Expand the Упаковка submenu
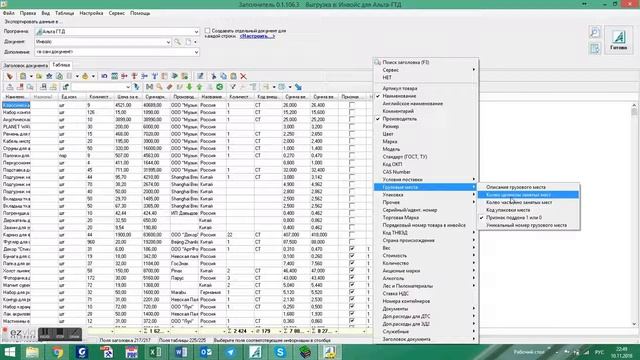This screenshot has width=640, height=360. click(x=426, y=195)
